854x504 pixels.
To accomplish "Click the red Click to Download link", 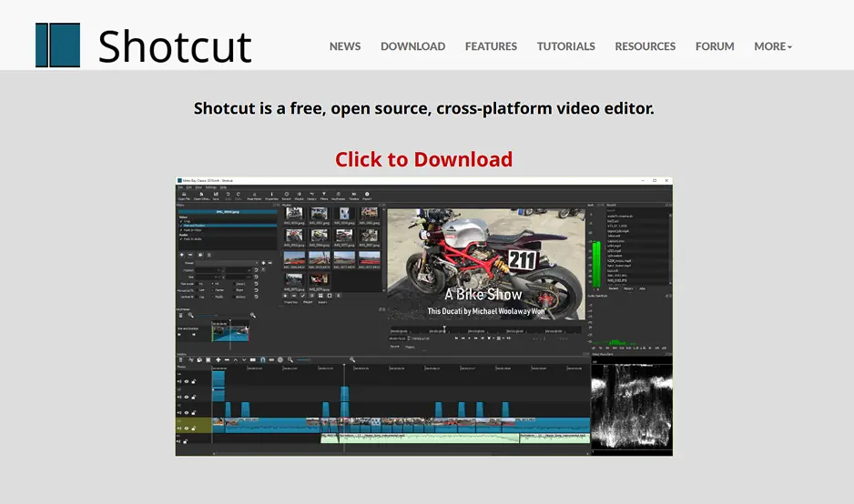I will (x=423, y=159).
